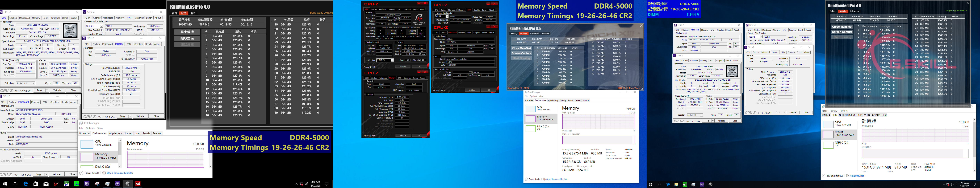The width and height of the screenshot is (980, 188).
Task: Open the Action Center notification icon
Action: point(326,184)
